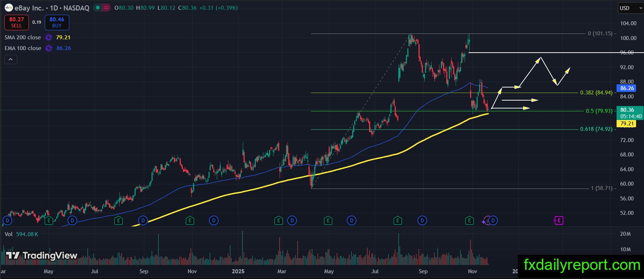
Task: Click the volume value 594.08K
Action: point(27,234)
